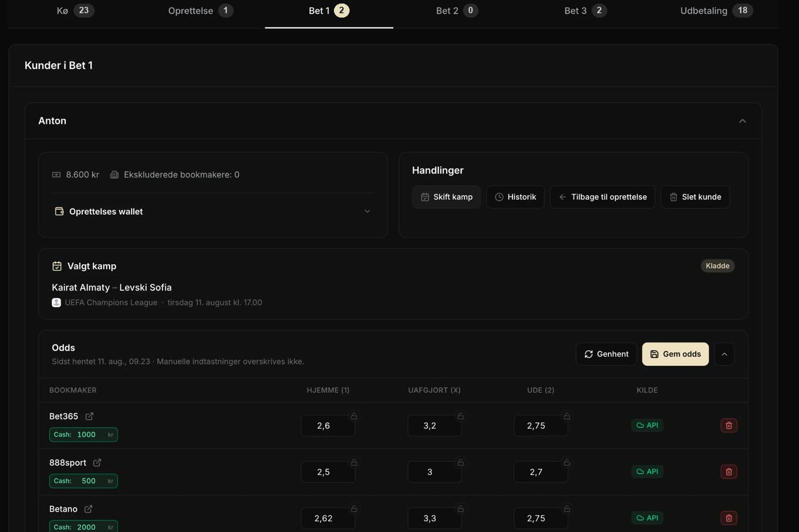The height and width of the screenshot is (532, 799).
Task: Toggle lock on Betano draw odds
Action: 461,509
